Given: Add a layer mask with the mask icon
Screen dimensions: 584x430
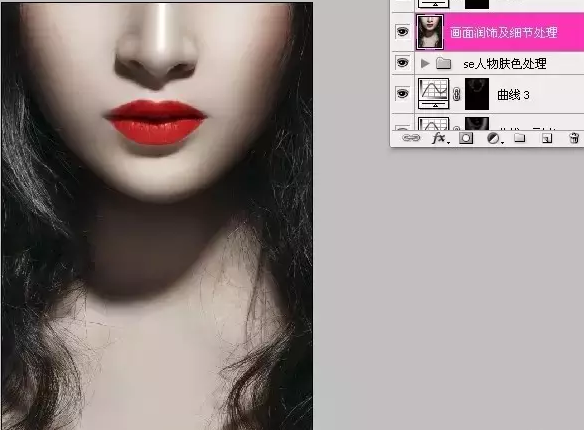Looking at the screenshot, I should coord(466,138).
